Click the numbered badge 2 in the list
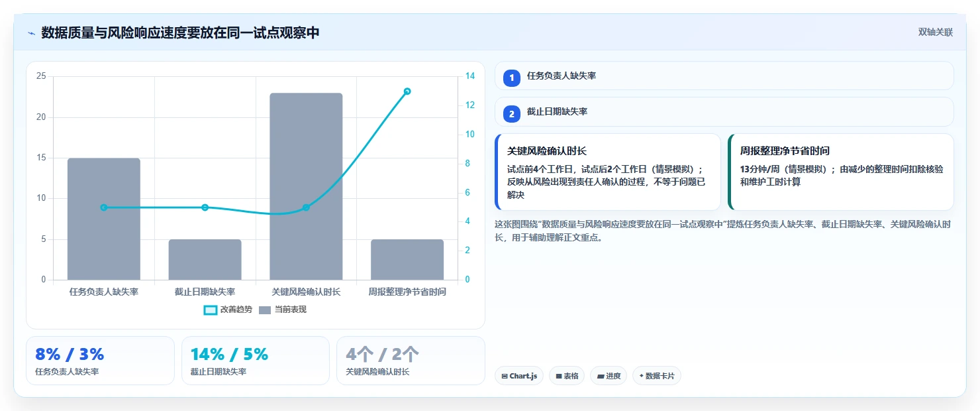The width and height of the screenshot is (980, 411). pos(512,114)
